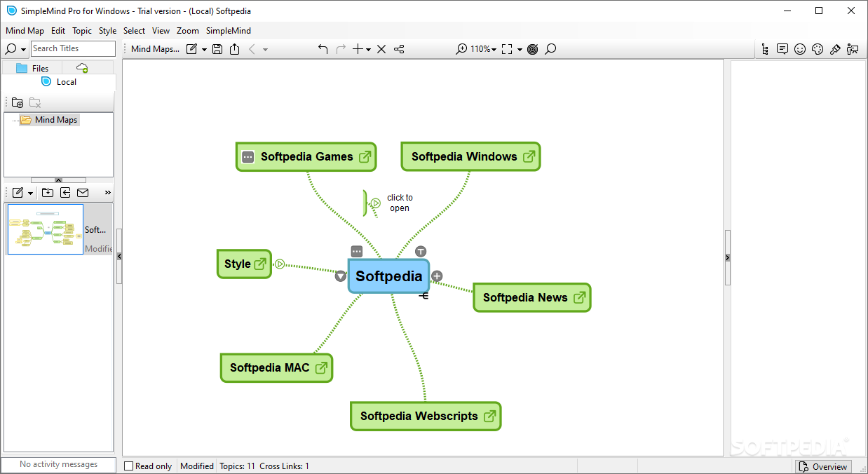Open the Softpedia Windows link icon

coord(529,157)
